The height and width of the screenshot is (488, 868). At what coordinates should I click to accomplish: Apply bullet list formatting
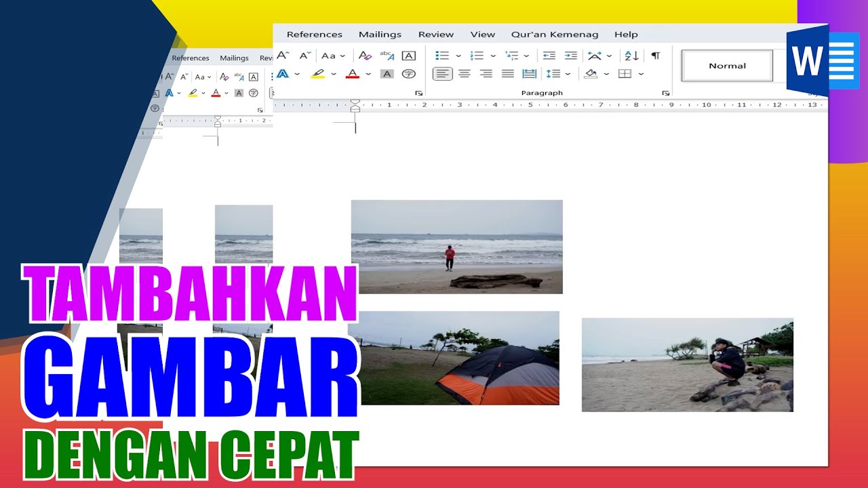(x=442, y=56)
